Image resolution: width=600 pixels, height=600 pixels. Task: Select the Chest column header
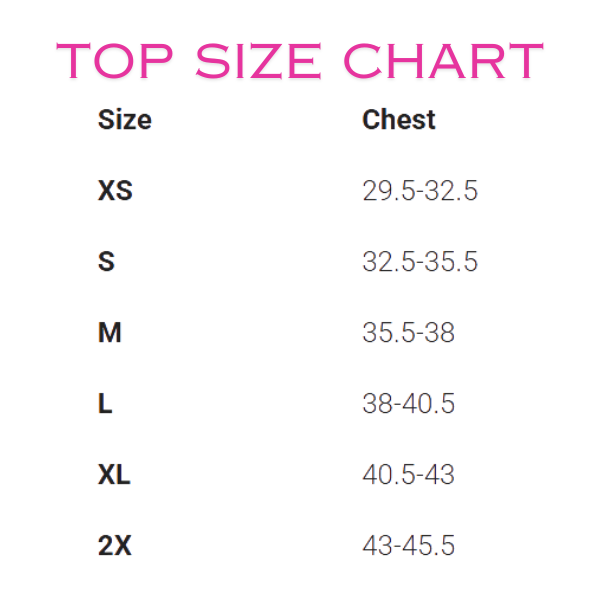(x=399, y=120)
